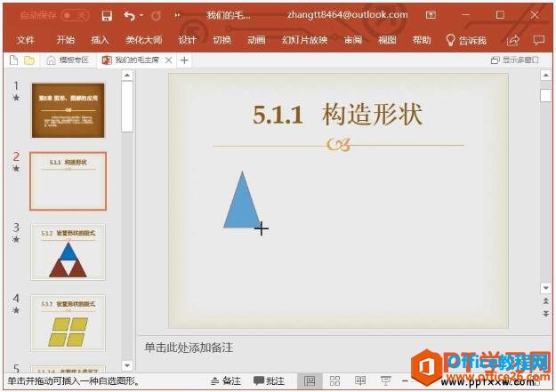This screenshot has height=392, width=556.
Task: Open the 帮助 help tab
Action: [x=422, y=40]
